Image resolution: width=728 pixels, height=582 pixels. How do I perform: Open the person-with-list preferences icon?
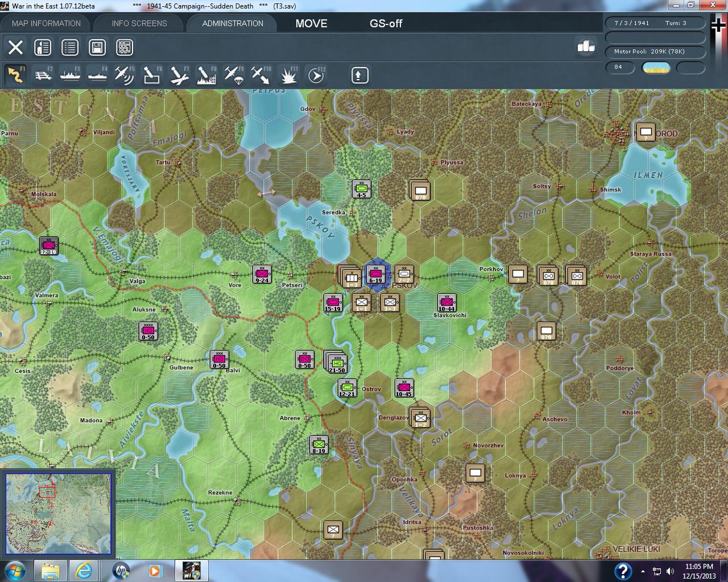(43, 47)
